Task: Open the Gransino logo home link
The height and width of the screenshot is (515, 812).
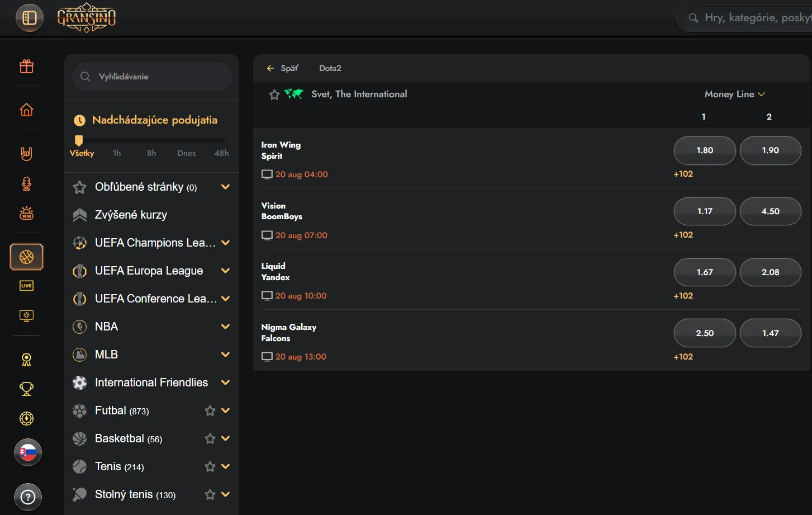Action: pos(87,18)
